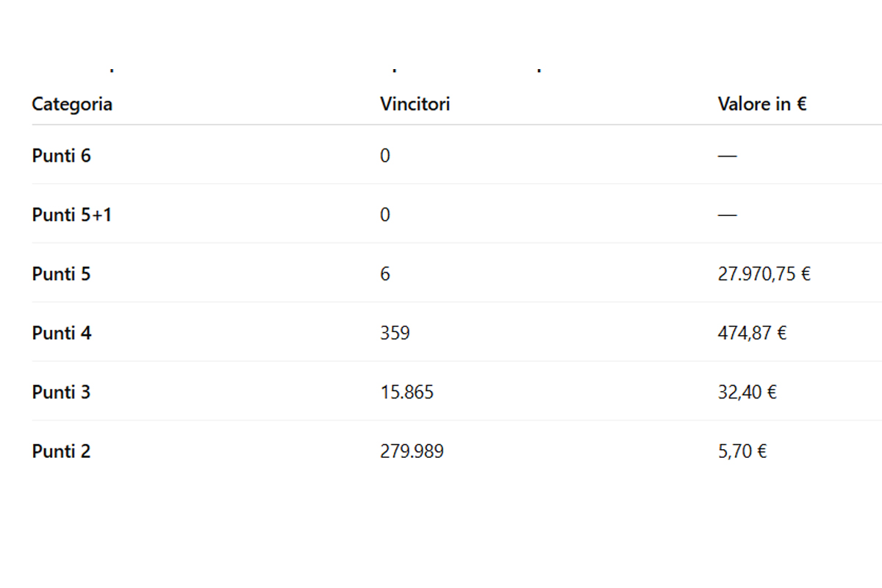The width and height of the screenshot is (882, 588).
Task: Click the 359 winners cell
Action: click(x=395, y=333)
